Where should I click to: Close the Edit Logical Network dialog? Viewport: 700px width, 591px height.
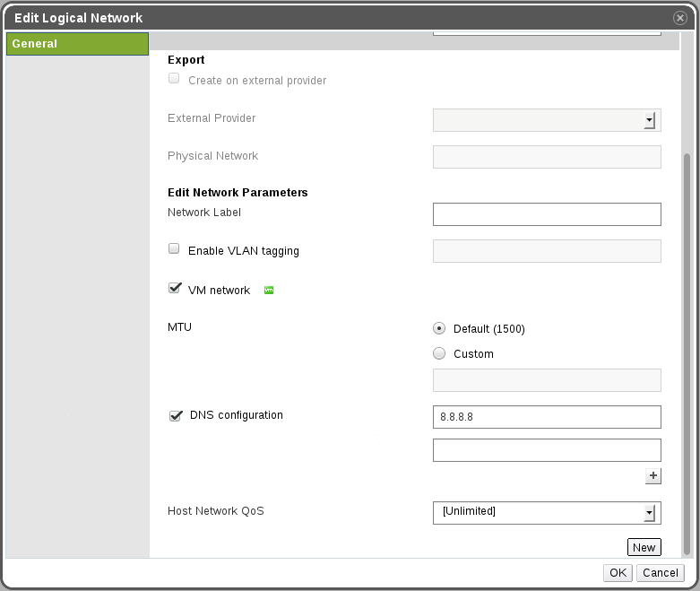coord(680,18)
